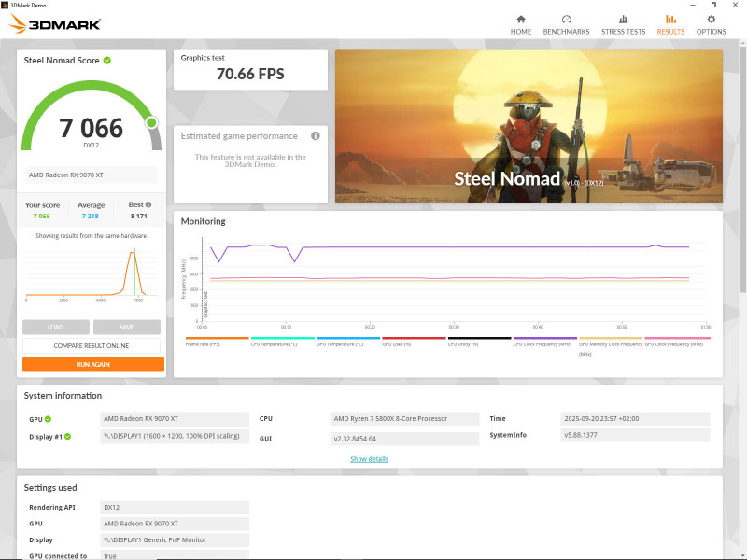Select the Results tab
The height and width of the screenshot is (560, 747).
click(670, 25)
